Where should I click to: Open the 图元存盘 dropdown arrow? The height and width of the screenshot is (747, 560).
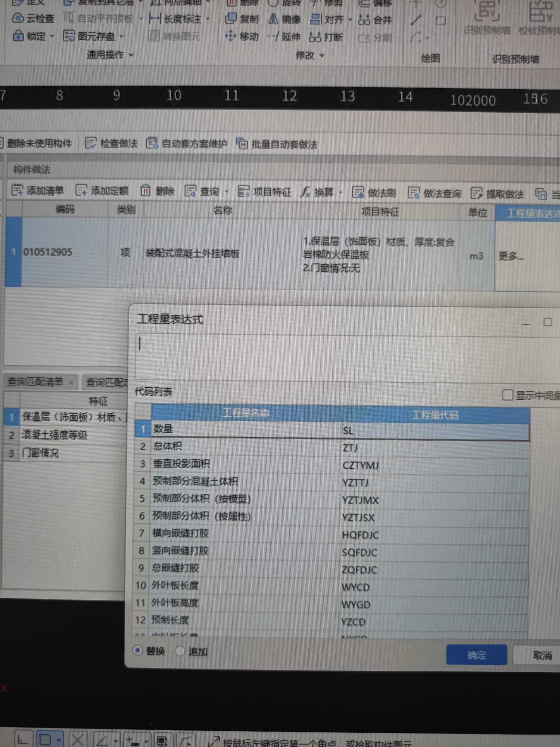pyautogui.click(x=122, y=37)
